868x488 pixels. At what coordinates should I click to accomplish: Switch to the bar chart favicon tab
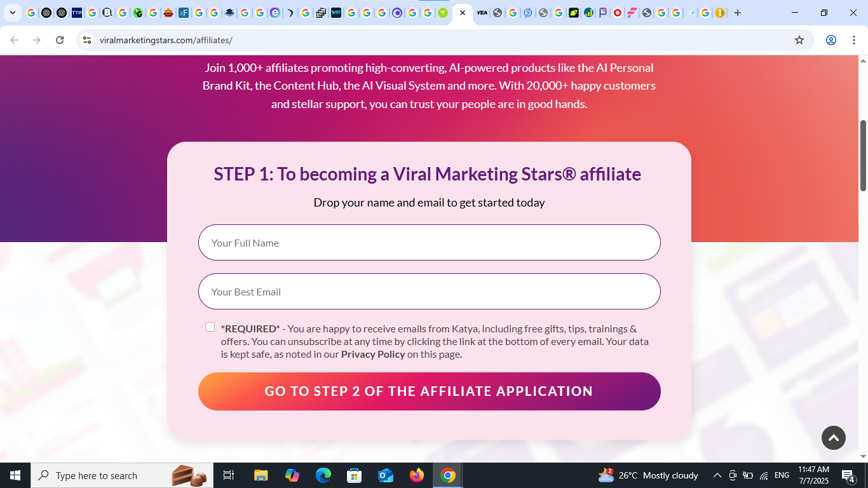tap(588, 13)
